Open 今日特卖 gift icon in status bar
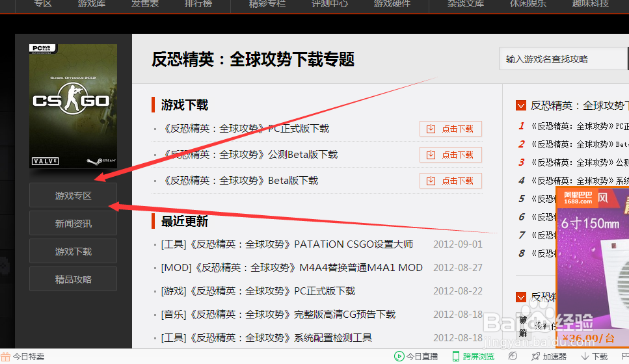 tap(6, 356)
